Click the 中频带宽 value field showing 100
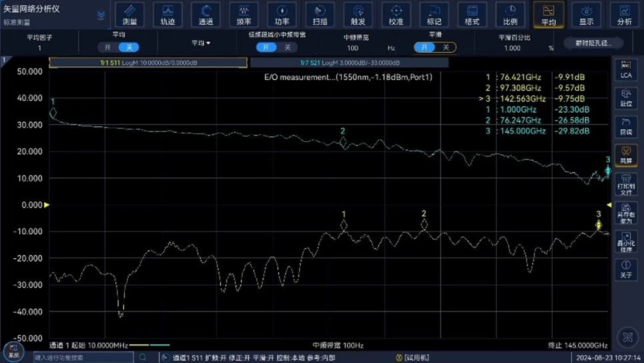The width and height of the screenshot is (644, 363). coord(353,48)
